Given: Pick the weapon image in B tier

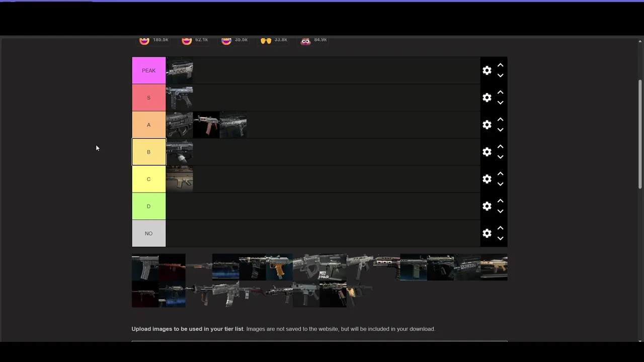Looking at the screenshot, I should pos(180,152).
